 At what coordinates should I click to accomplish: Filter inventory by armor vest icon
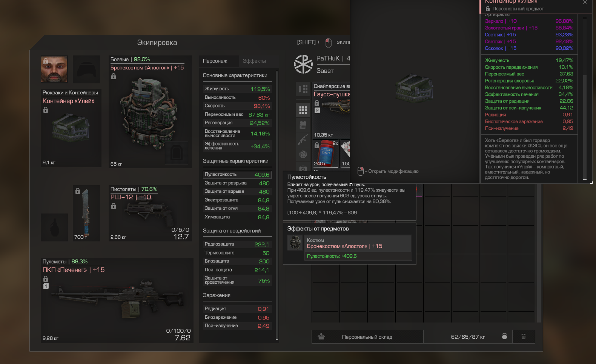point(303,125)
